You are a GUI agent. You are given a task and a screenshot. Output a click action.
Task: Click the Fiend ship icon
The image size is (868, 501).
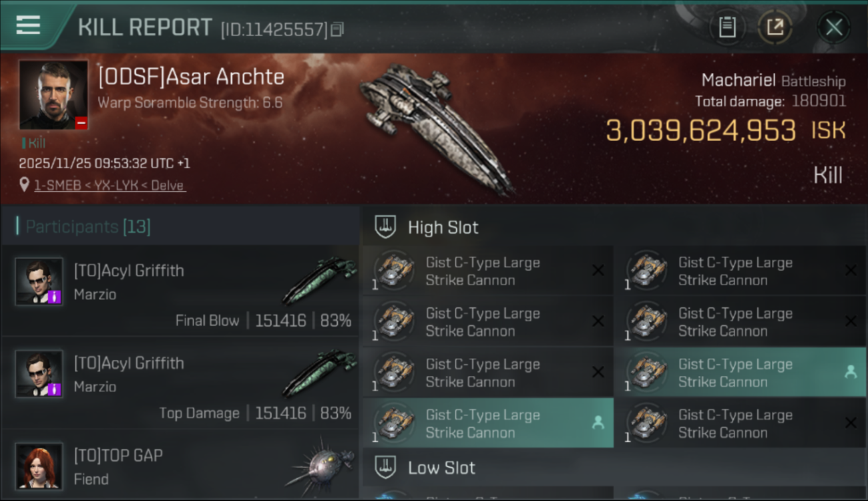point(319,466)
